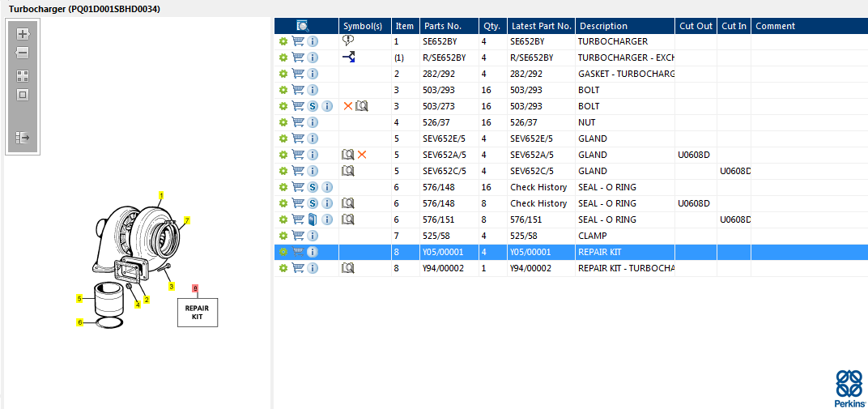This screenshot has width=868, height=409.
Task: Zoom out of the diagram using minus icon
Action: click(x=22, y=53)
